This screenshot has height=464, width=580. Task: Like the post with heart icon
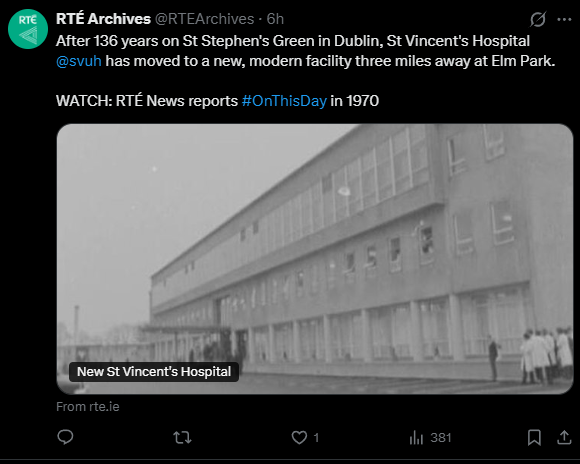pos(299,438)
